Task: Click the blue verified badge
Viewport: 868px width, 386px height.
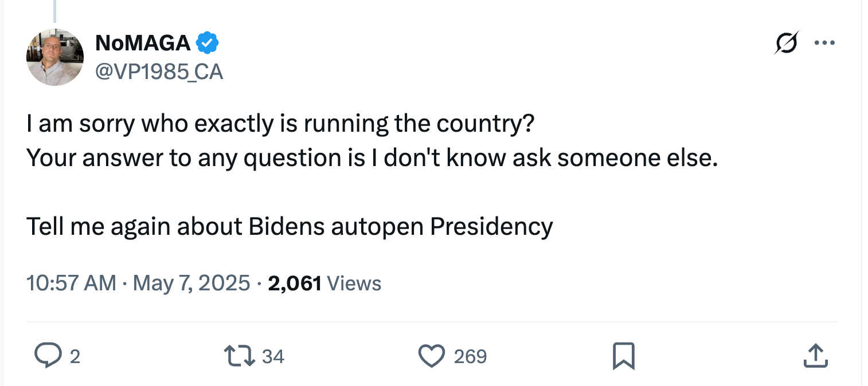Action: (x=208, y=42)
